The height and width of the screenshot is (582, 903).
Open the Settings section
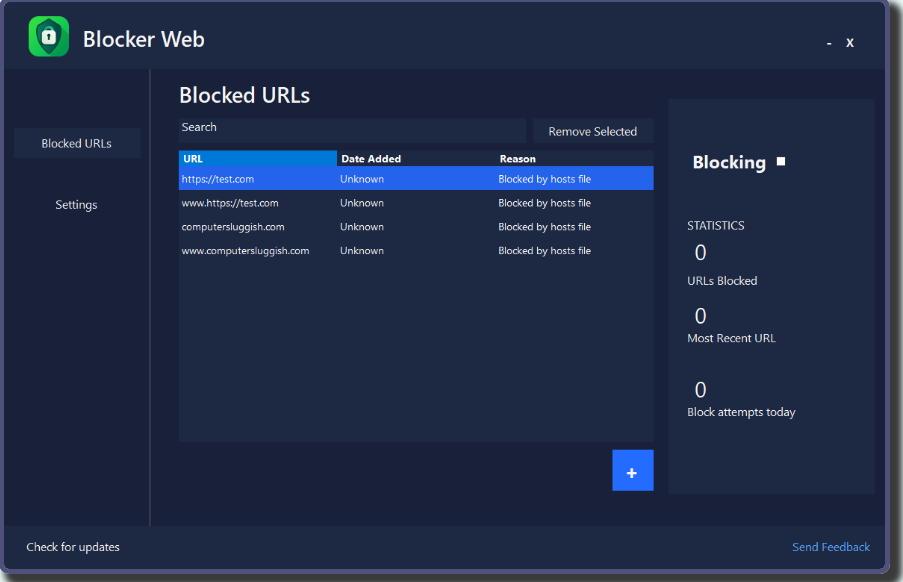pyautogui.click(x=75, y=204)
